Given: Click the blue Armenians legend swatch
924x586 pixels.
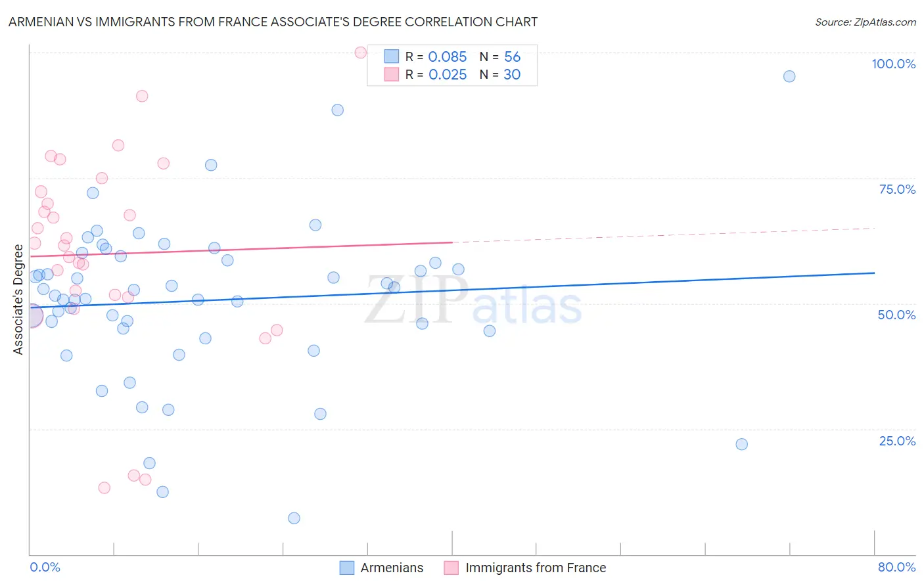Looking at the screenshot, I should coord(347,568).
